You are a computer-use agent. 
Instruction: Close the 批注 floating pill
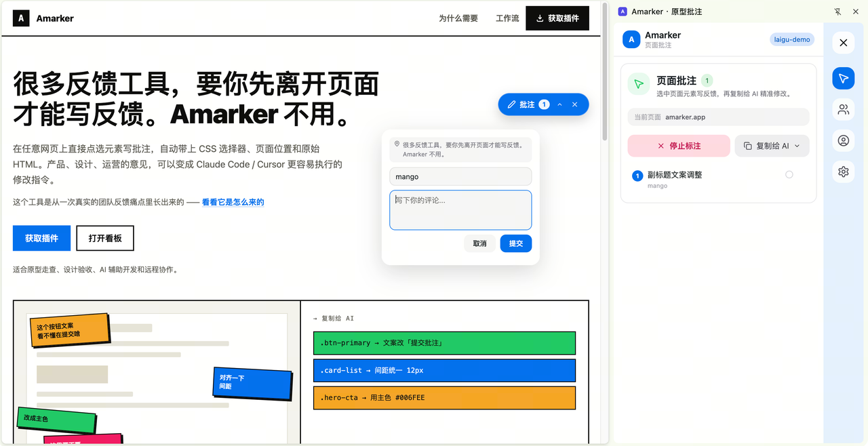(x=574, y=104)
